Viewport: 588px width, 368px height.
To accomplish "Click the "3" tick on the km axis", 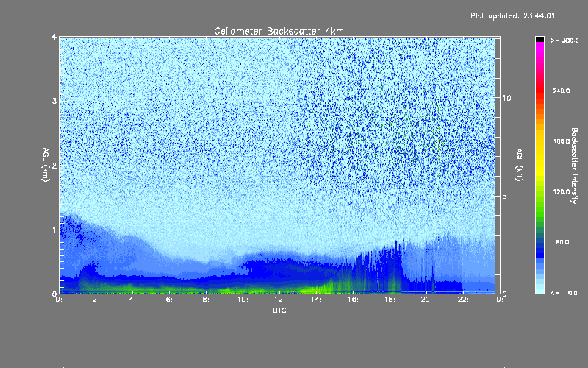I will tap(54, 101).
